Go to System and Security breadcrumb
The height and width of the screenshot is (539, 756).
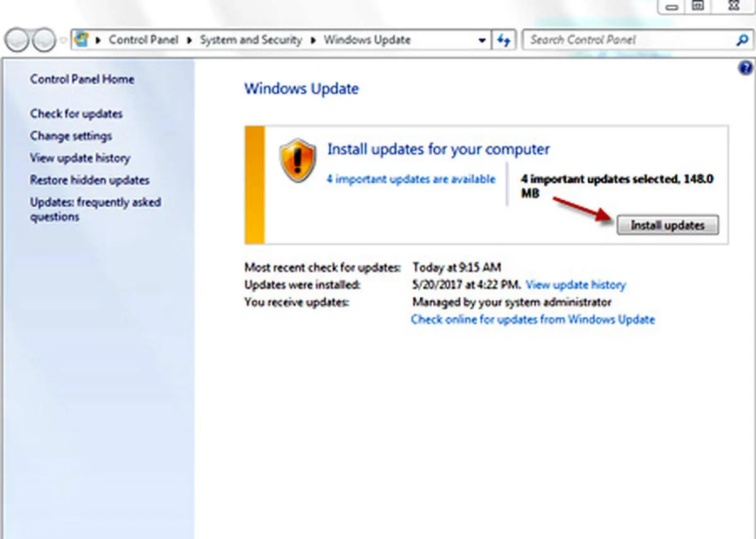(251, 40)
